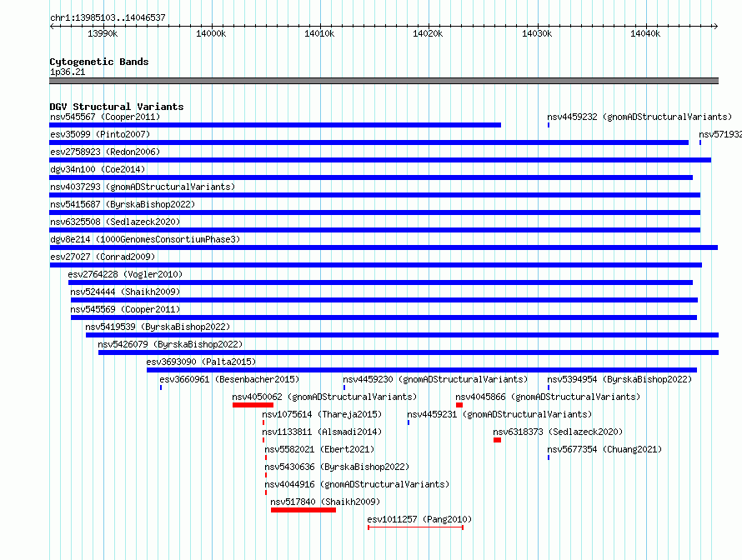Open nsv4037293 (gnomADStructuralVariants) label
Screen dimensions: 742x560
click(143, 187)
